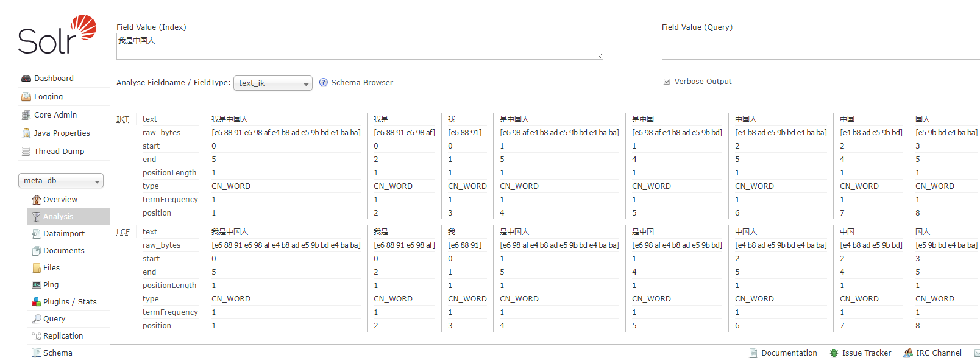Viewport: 980px width, 358px height.
Task: Click the Plugins / Stats icon
Action: click(36, 302)
